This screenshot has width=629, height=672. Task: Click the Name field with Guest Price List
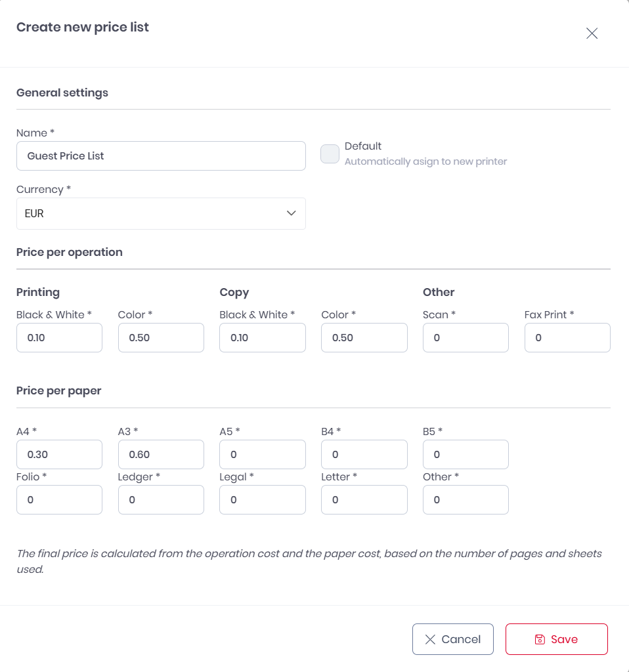[x=161, y=156]
